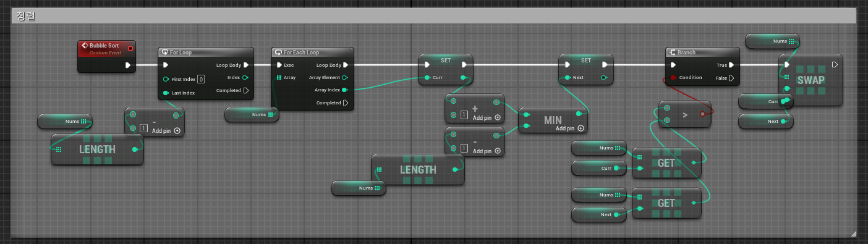The width and height of the screenshot is (868, 244).
Task: Click For Each Loop Completed exec pin
Action: (x=345, y=103)
